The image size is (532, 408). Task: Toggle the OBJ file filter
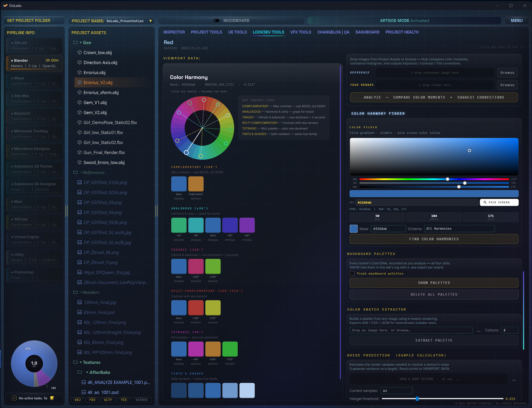78,400
